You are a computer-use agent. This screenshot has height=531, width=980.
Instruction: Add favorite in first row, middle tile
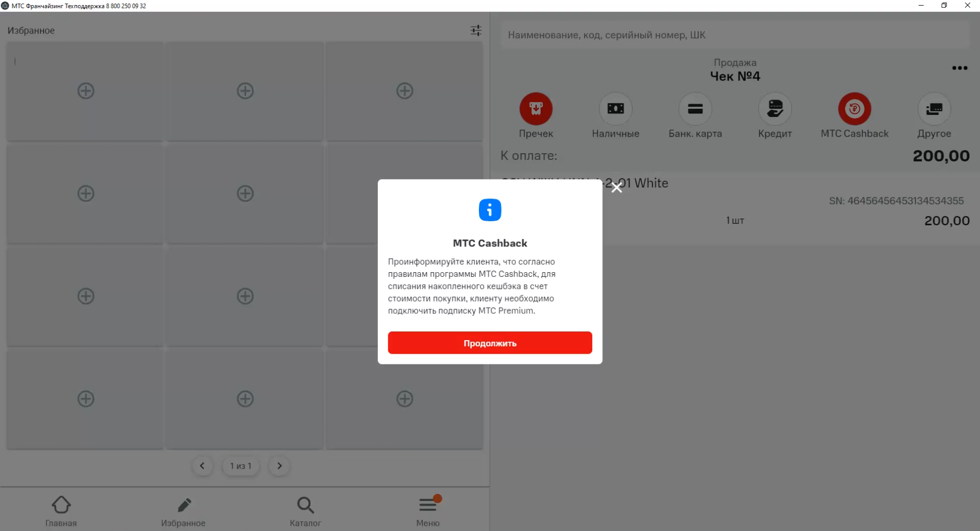tap(245, 91)
